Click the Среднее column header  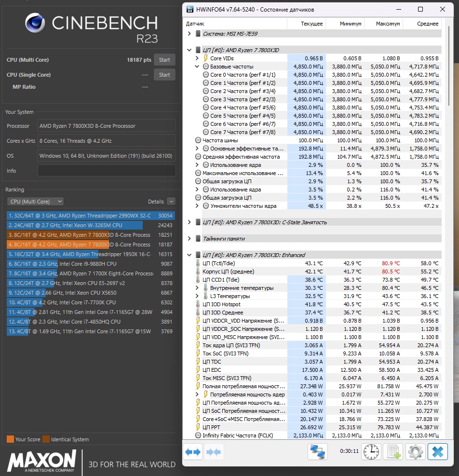pos(422,24)
